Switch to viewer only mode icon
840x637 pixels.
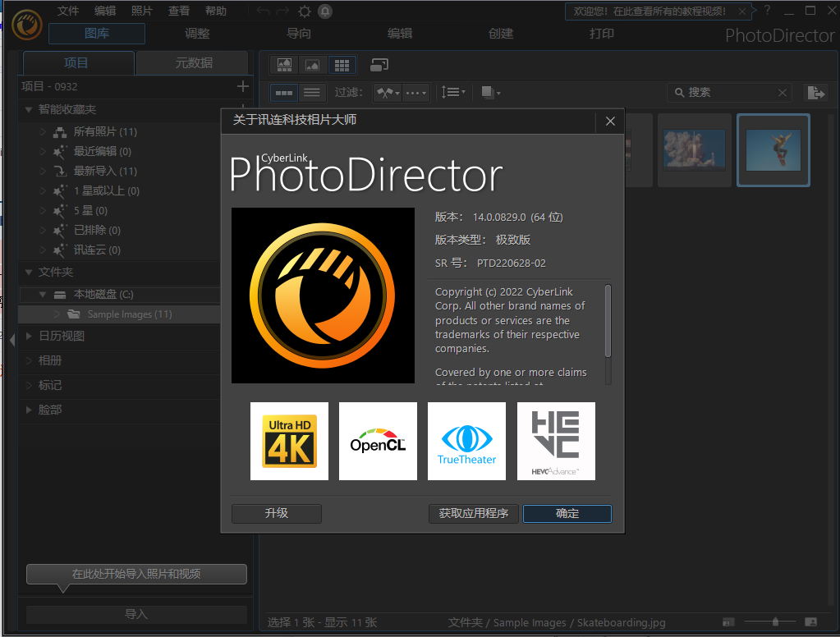pos(312,66)
